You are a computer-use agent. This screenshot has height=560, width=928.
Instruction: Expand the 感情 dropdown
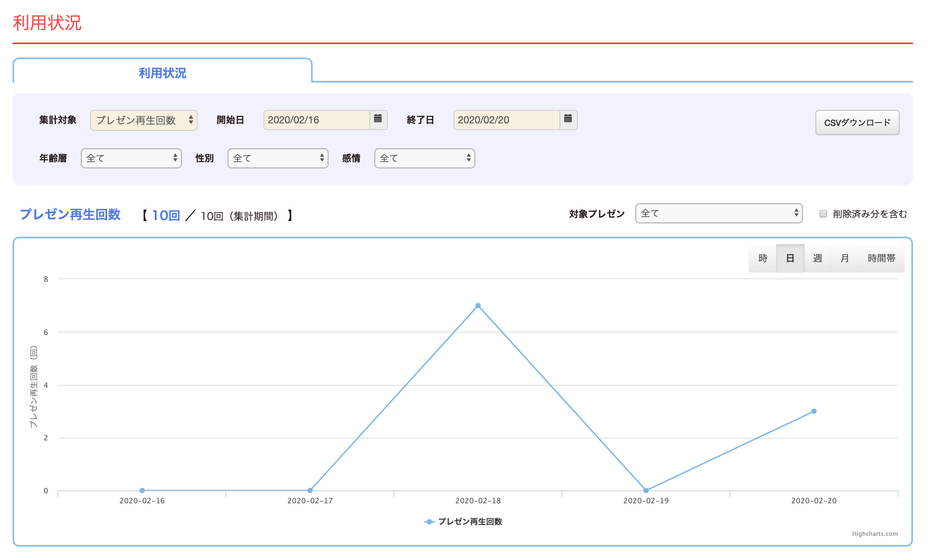(x=425, y=158)
